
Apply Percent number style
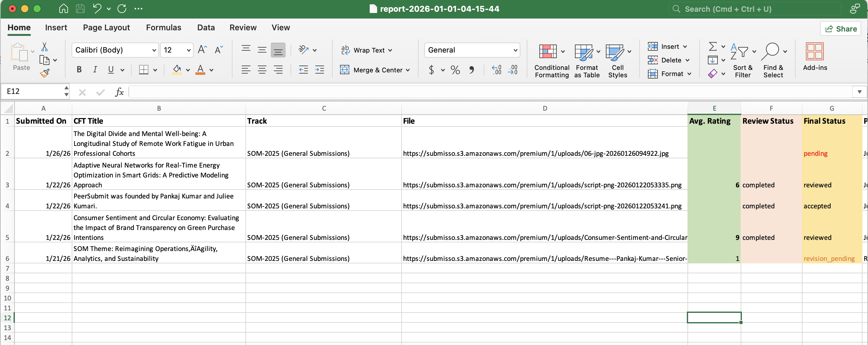tap(455, 70)
